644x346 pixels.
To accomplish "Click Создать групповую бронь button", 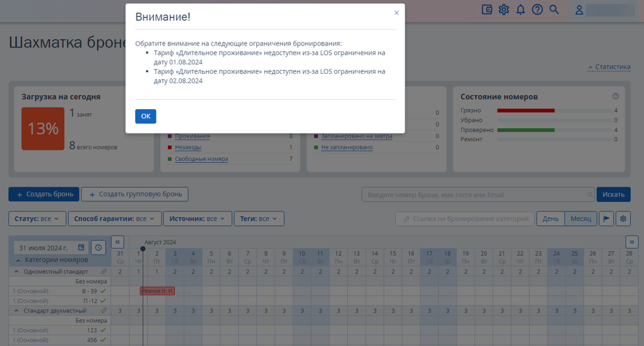I will click(x=134, y=194).
